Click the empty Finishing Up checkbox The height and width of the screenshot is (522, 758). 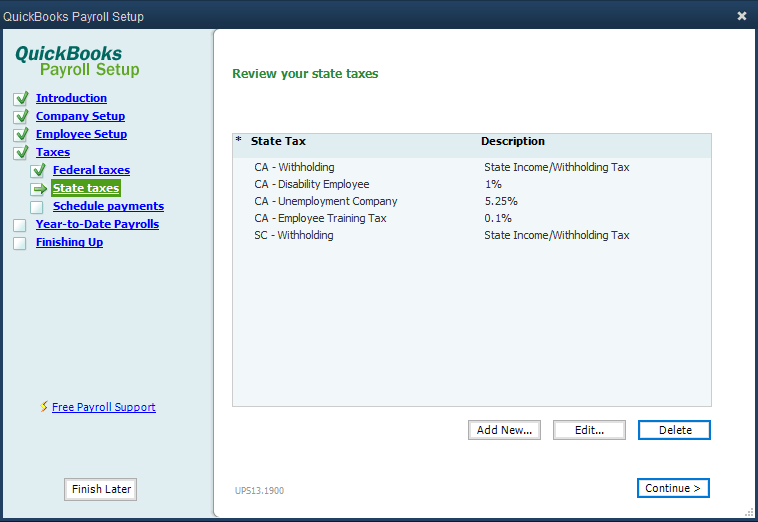pyautogui.click(x=20, y=243)
